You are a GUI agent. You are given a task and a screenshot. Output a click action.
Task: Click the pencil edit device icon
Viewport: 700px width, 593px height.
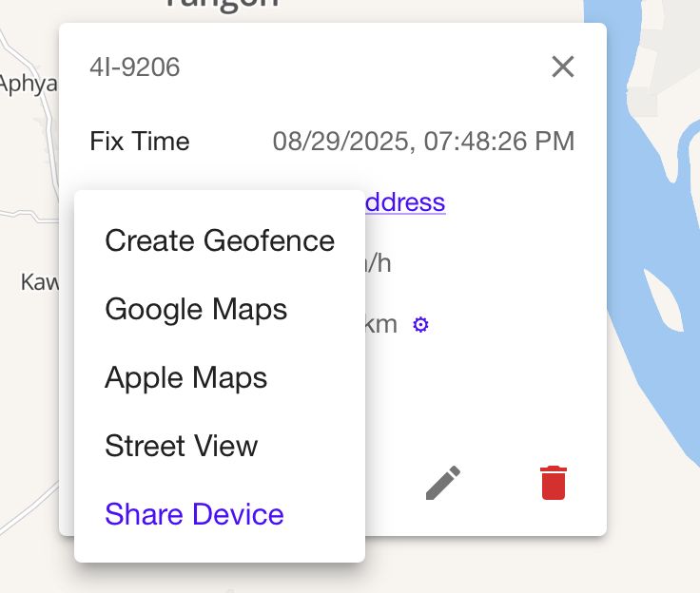pyautogui.click(x=443, y=483)
